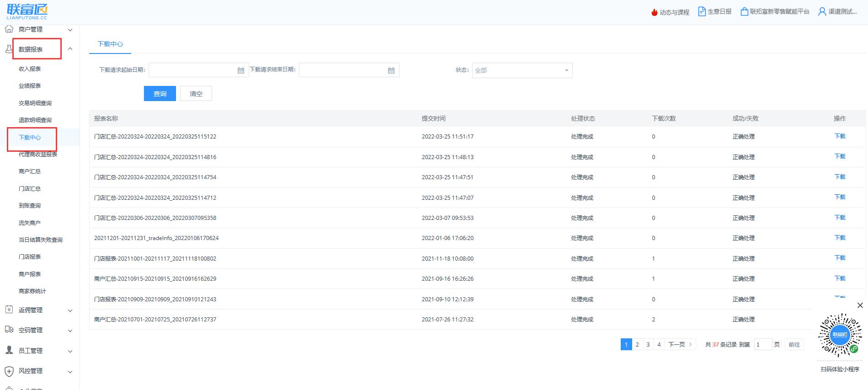Image resolution: width=868 pixels, height=390 pixels.
Task: Click the blue 查询 button
Action: (160, 94)
